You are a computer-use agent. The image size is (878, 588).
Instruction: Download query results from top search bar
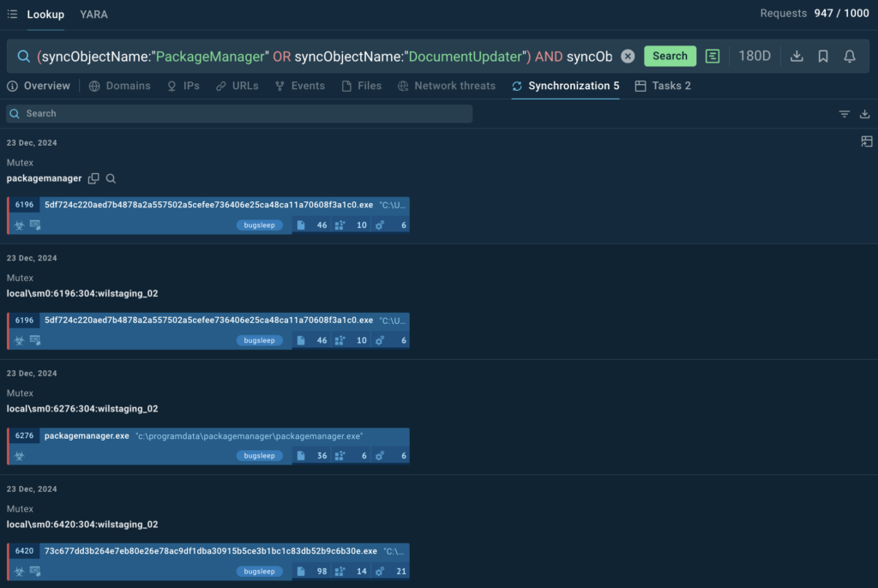click(797, 56)
